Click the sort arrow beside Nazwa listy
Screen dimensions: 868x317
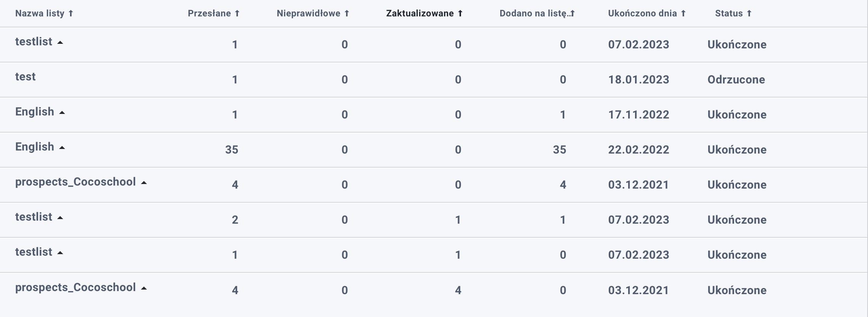[71, 14]
